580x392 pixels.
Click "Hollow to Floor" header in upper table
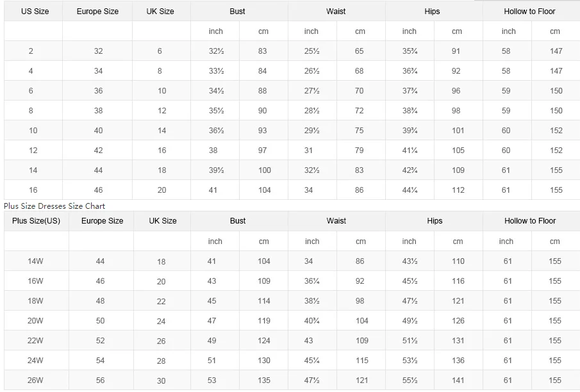[x=529, y=12]
